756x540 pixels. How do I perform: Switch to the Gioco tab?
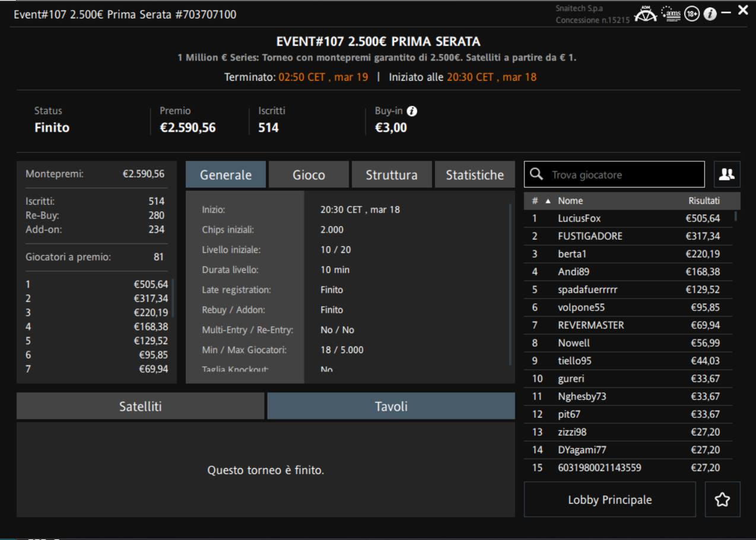tap(308, 175)
